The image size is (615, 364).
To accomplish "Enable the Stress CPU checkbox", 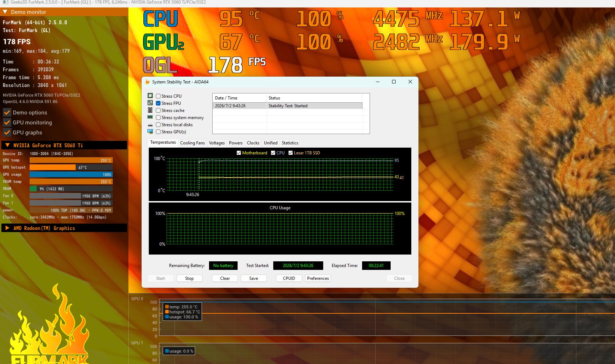I will point(158,96).
